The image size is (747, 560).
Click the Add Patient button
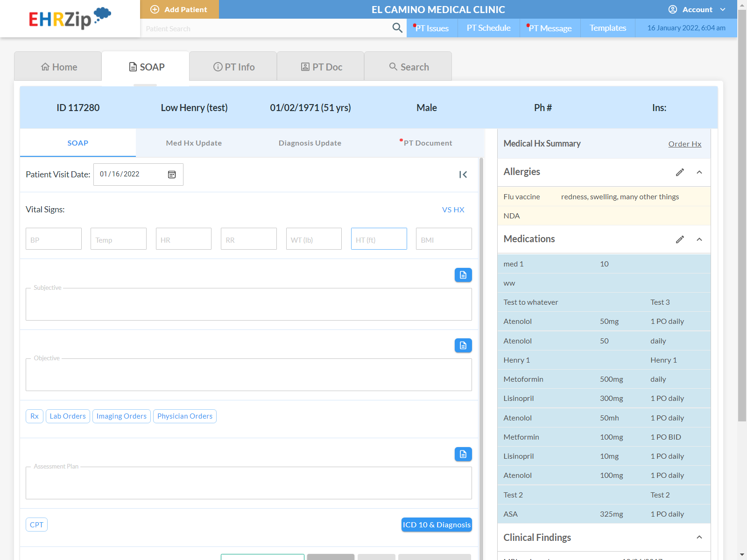point(179,9)
